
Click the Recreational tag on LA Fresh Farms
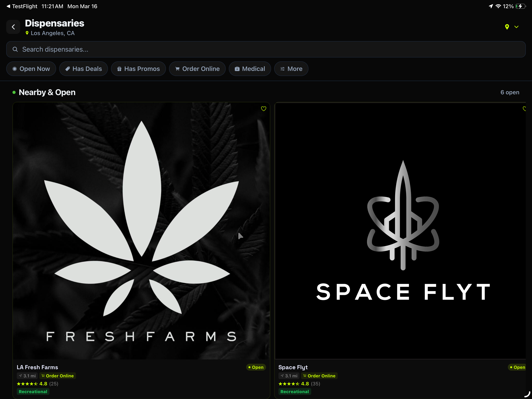point(33,392)
